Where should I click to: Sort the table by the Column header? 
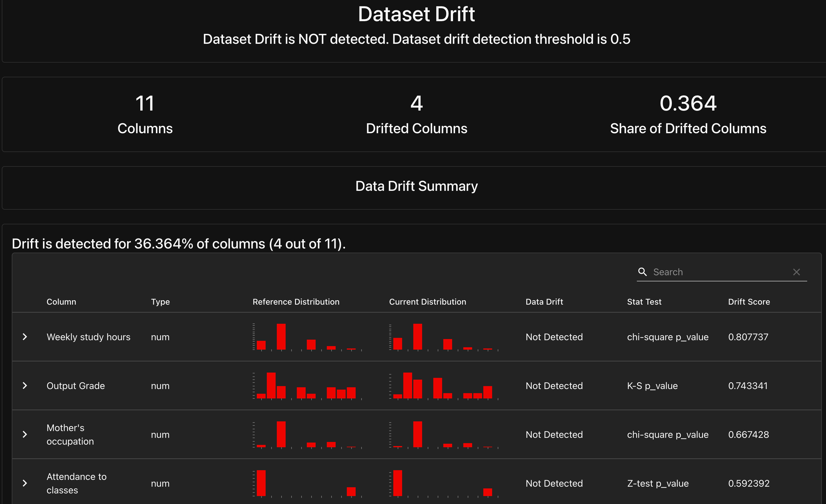pyautogui.click(x=61, y=302)
